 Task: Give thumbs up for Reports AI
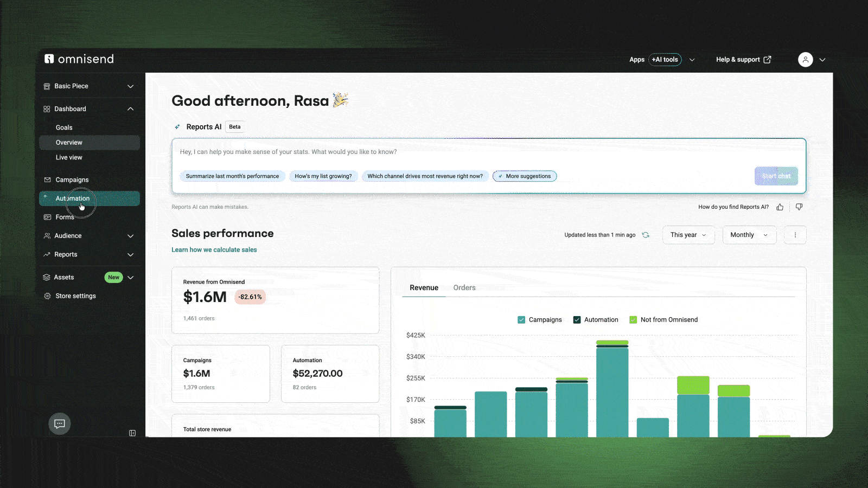780,207
